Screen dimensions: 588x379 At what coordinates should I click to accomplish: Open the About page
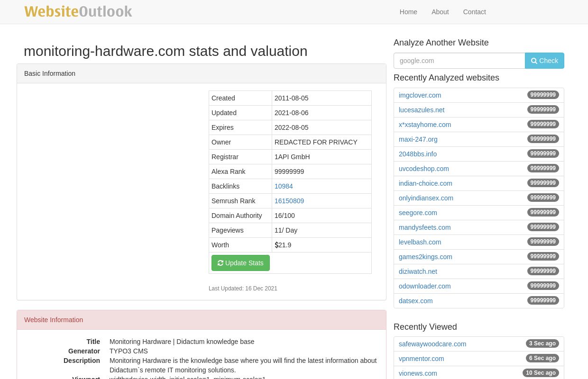point(440,12)
